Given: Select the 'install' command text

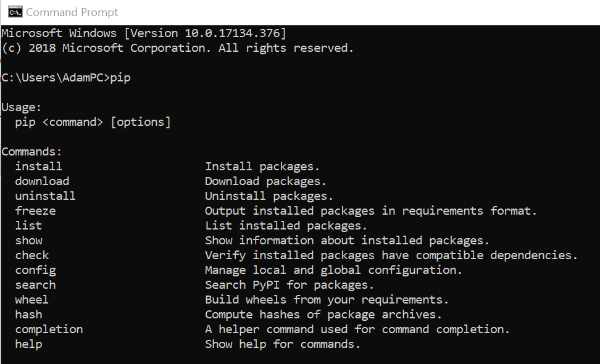Looking at the screenshot, I should click(x=38, y=166).
